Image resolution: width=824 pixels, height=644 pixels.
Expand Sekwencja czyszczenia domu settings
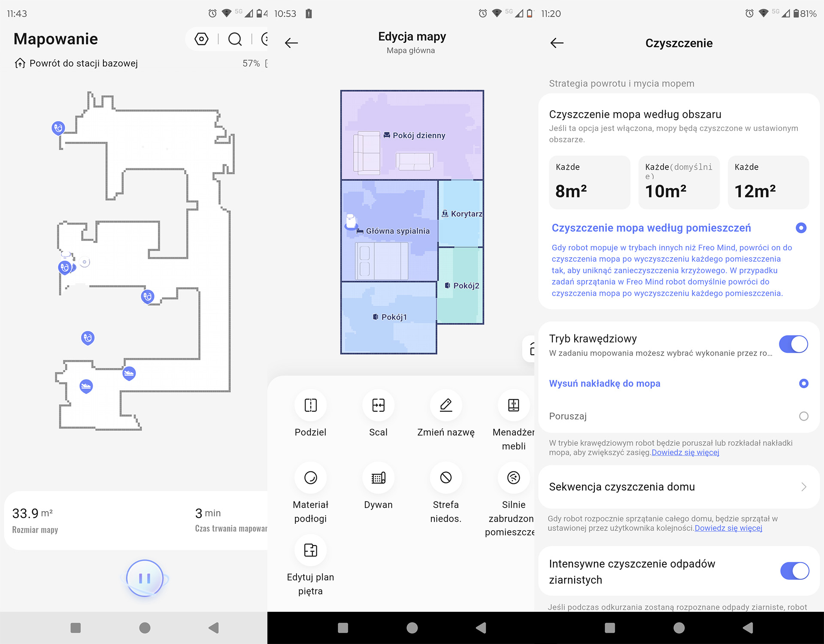pos(678,487)
